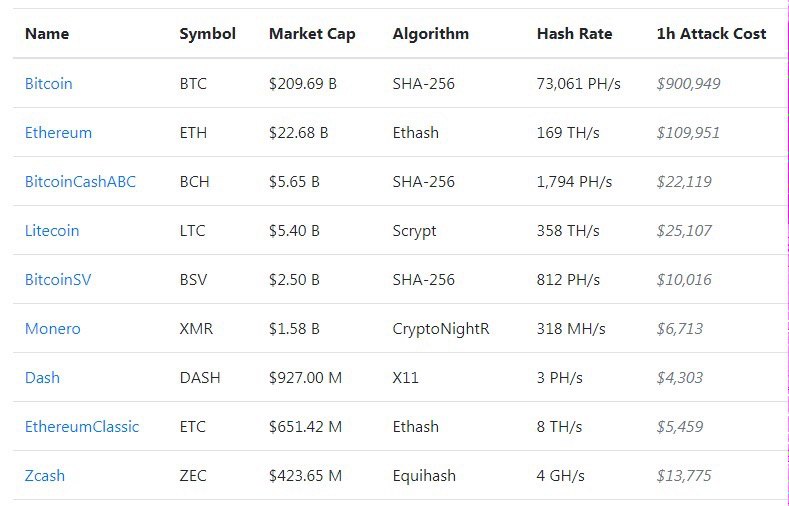Open the Bitcoin link
The height and width of the screenshot is (506, 789).
(48, 84)
